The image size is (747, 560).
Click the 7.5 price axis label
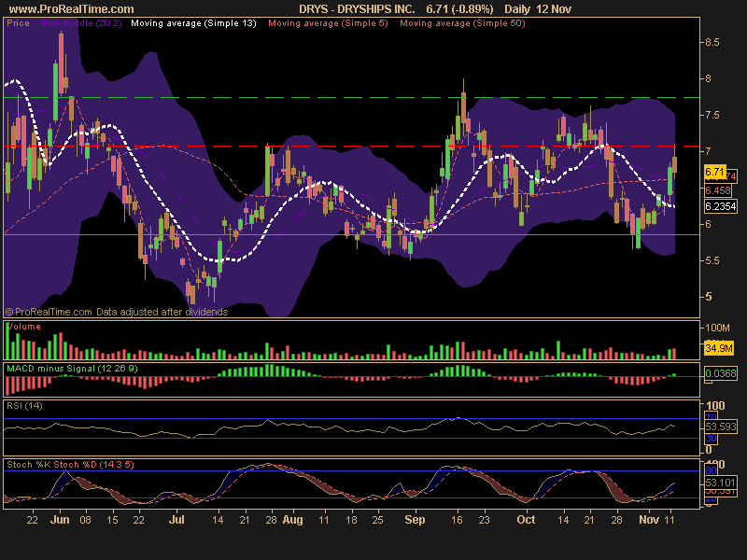(712, 115)
